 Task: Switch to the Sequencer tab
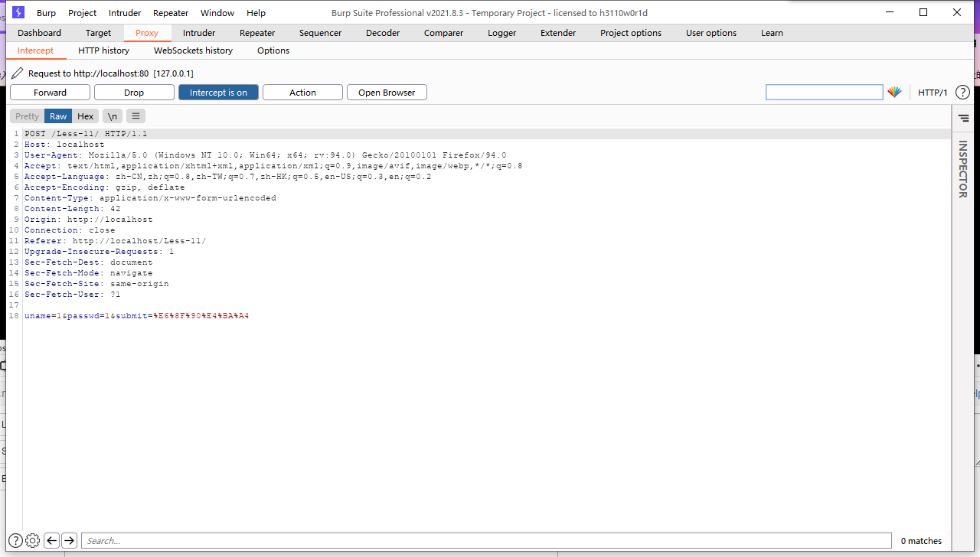[320, 33]
